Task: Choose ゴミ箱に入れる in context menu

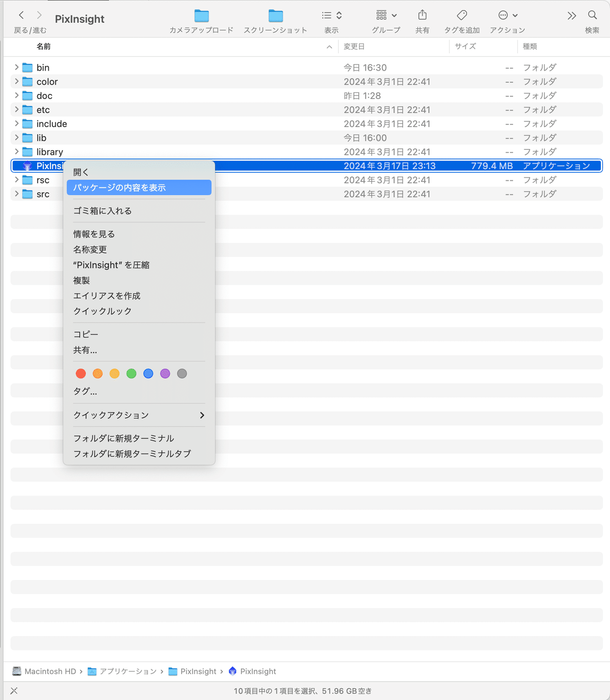Action: tap(139, 211)
